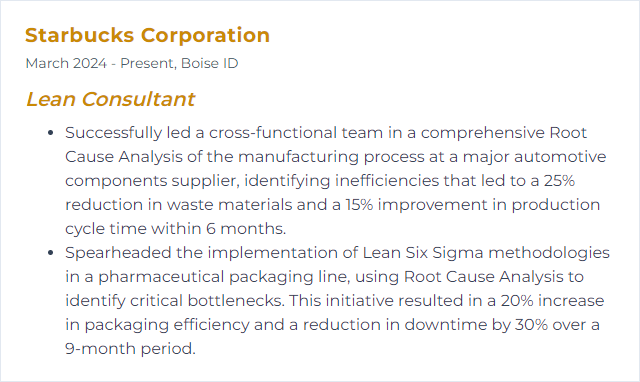Click the 'cycle time within 6 months' line
Image resolution: width=640 pixels, height=382 pixels.
pyautogui.click(x=175, y=229)
